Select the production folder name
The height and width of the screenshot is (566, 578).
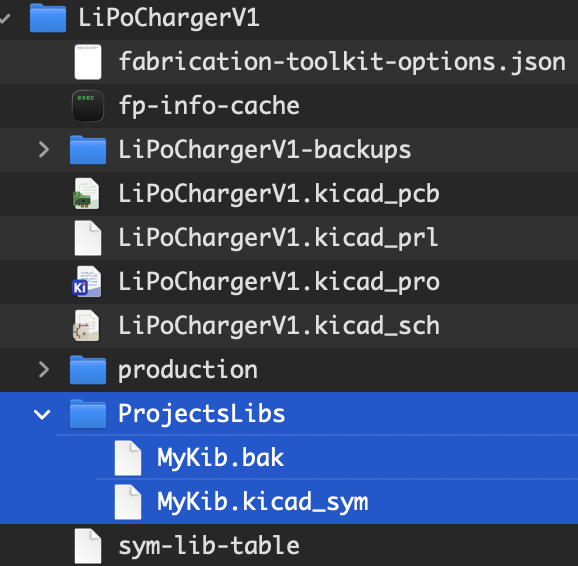tap(188, 370)
